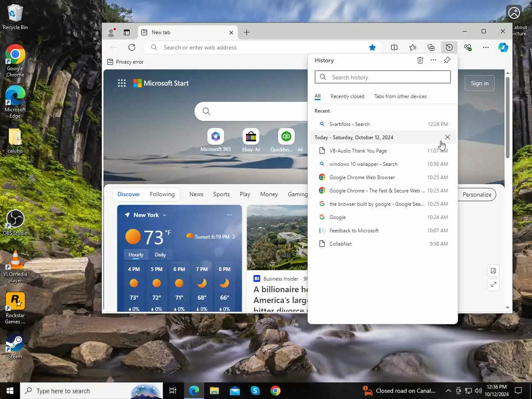The height and width of the screenshot is (399, 532).
Task: Open VB-Audio Thank You Page history entry
Action: click(383, 150)
